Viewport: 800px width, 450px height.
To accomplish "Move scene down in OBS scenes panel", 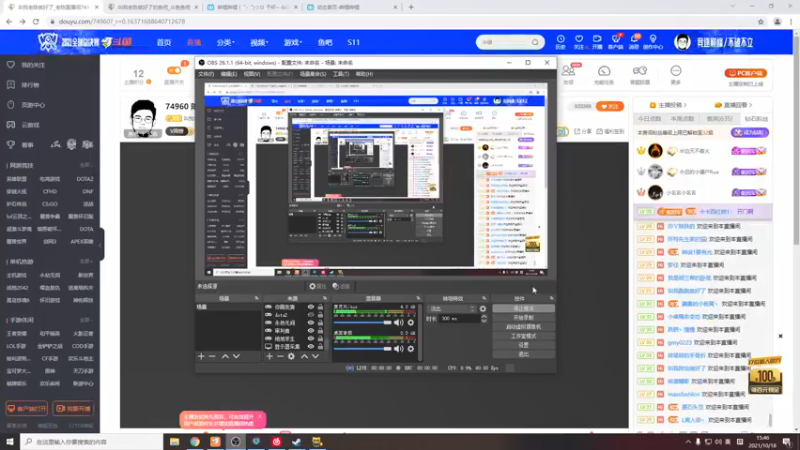I will 236,356.
